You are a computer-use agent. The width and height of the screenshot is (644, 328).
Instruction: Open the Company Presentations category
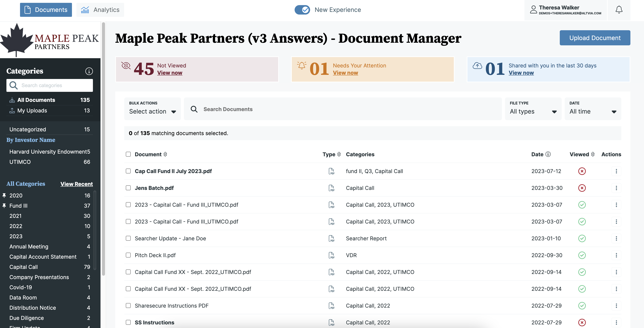pos(49,277)
